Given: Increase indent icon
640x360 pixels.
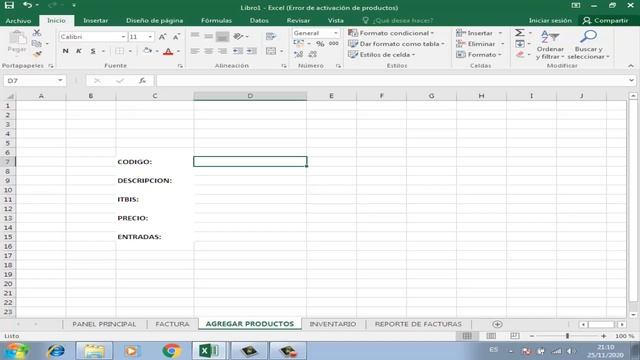Looking at the screenshot, I should click(252, 51).
